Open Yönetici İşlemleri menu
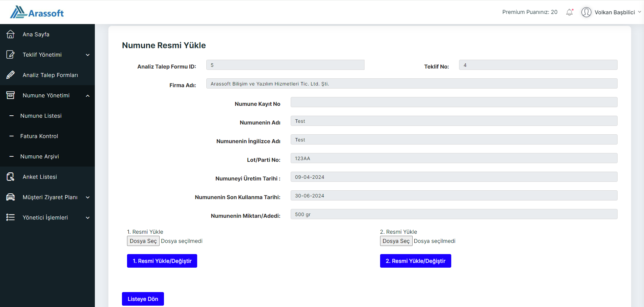 coord(45,217)
